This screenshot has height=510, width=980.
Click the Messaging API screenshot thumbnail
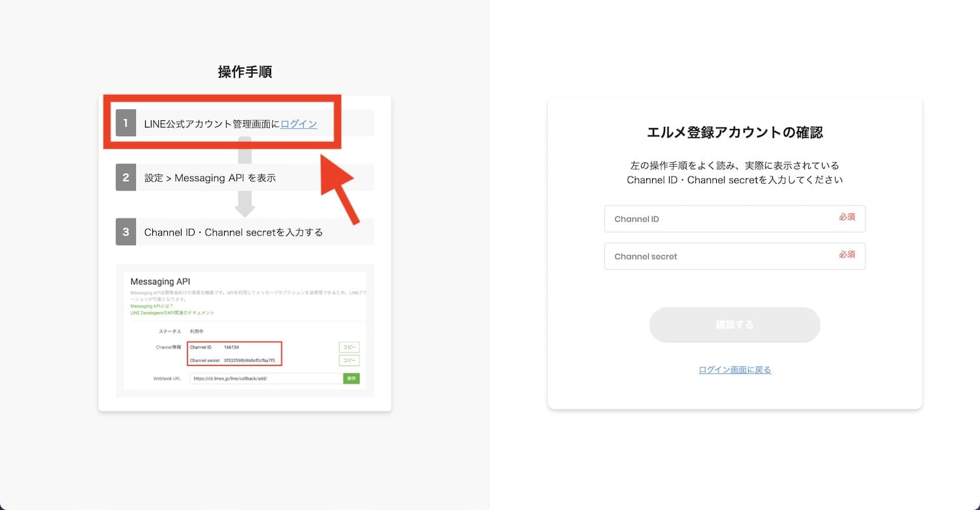tap(245, 330)
